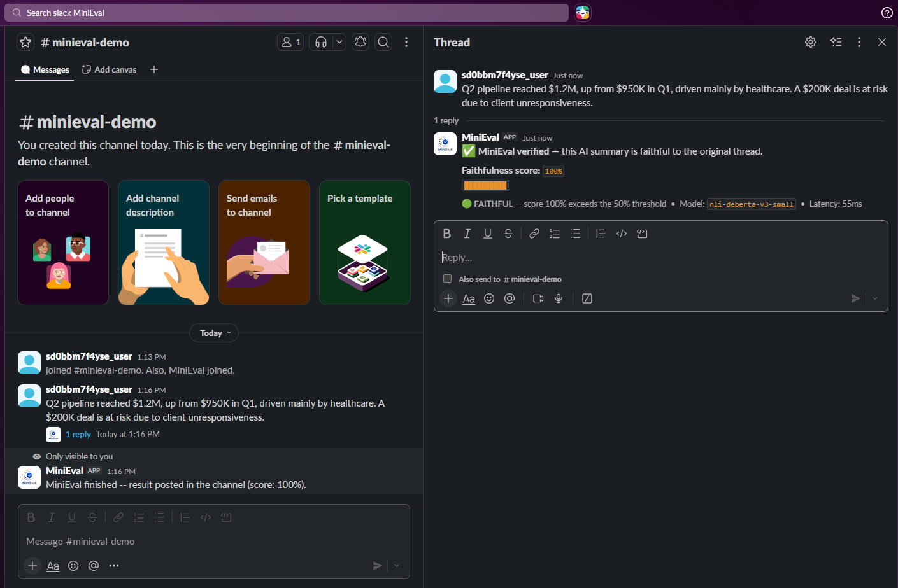Insert blockquote in the thread composer

[x=601, y=234]
